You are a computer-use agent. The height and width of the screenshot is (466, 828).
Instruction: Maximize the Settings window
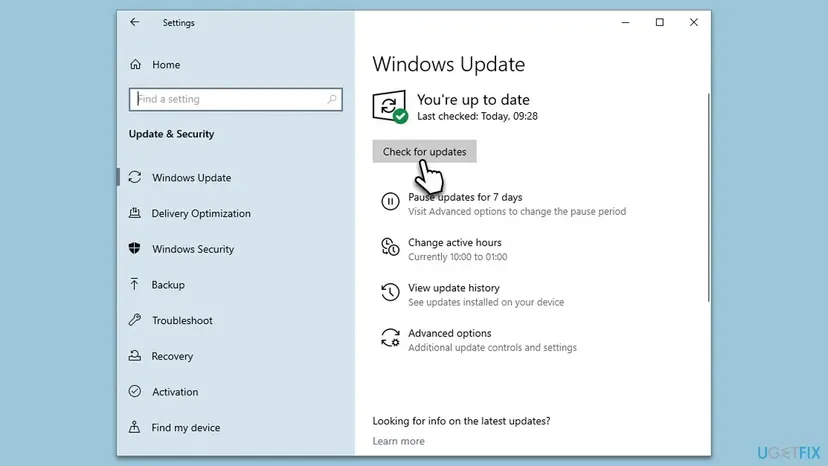coord(660,22)
